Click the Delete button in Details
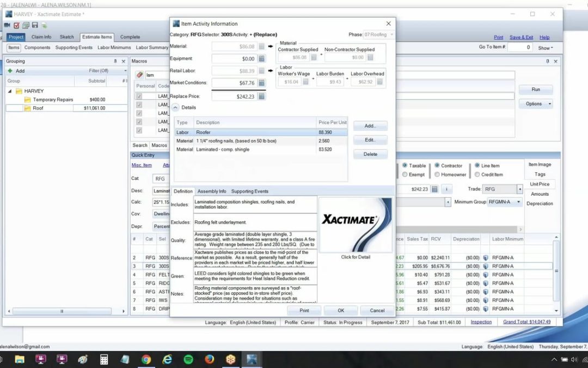This screenshot has height=368, width=588. (x=370, y=154)
